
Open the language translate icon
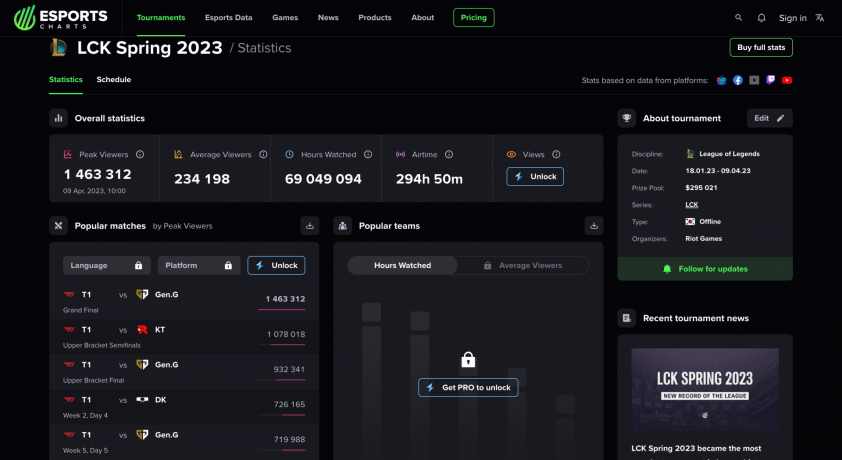click(x=819, y=18)
